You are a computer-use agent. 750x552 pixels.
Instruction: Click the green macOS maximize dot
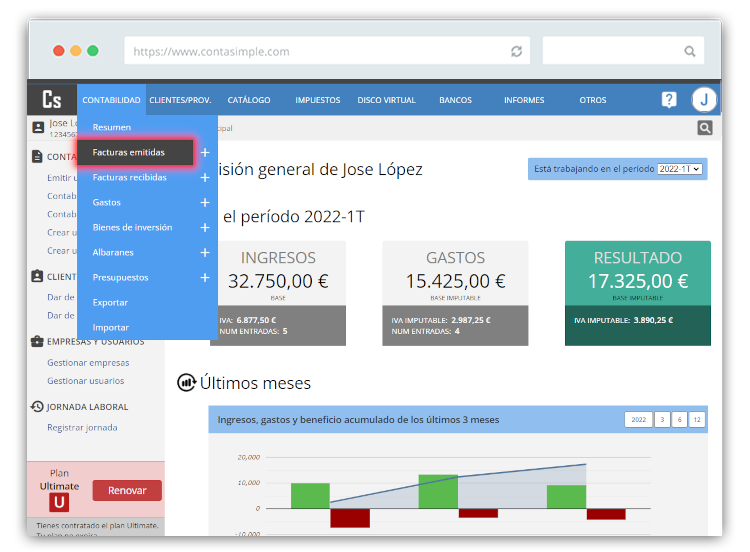tap(93, 51)
